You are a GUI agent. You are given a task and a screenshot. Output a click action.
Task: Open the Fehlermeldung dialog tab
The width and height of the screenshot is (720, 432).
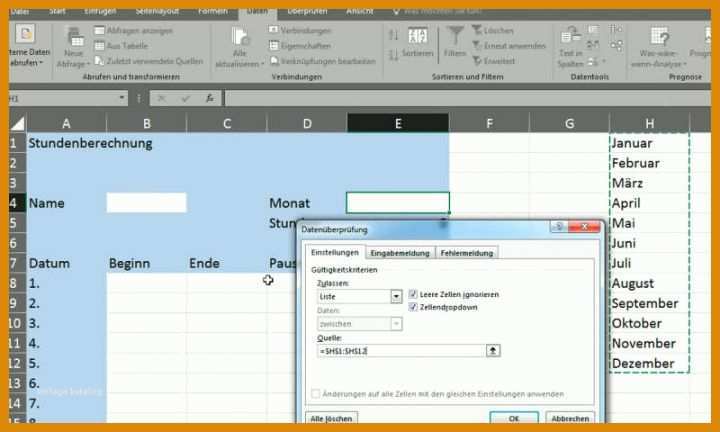[467, 253]
